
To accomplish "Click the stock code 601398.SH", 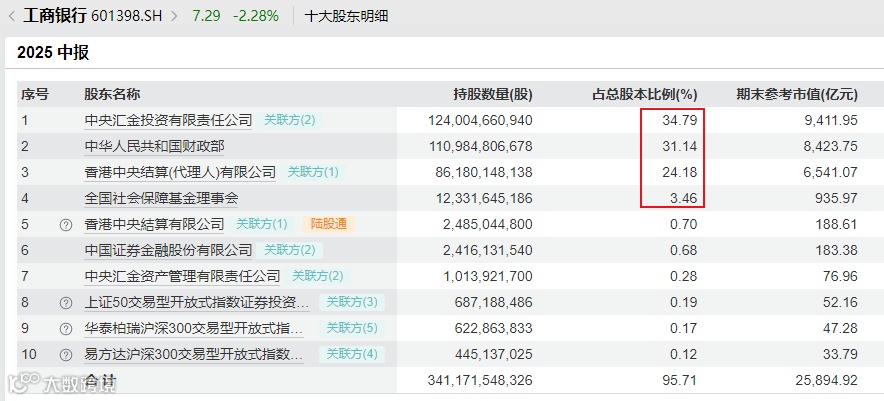I will tap(126, 16).
